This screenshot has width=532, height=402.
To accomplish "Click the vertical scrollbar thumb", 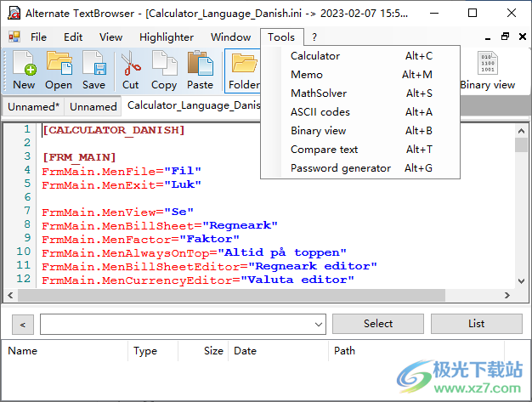I will coord(521,145).
